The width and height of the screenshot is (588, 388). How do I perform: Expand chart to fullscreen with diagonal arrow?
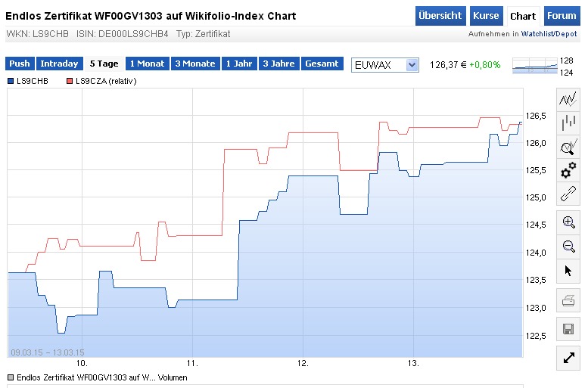click(x=568, y=358)
